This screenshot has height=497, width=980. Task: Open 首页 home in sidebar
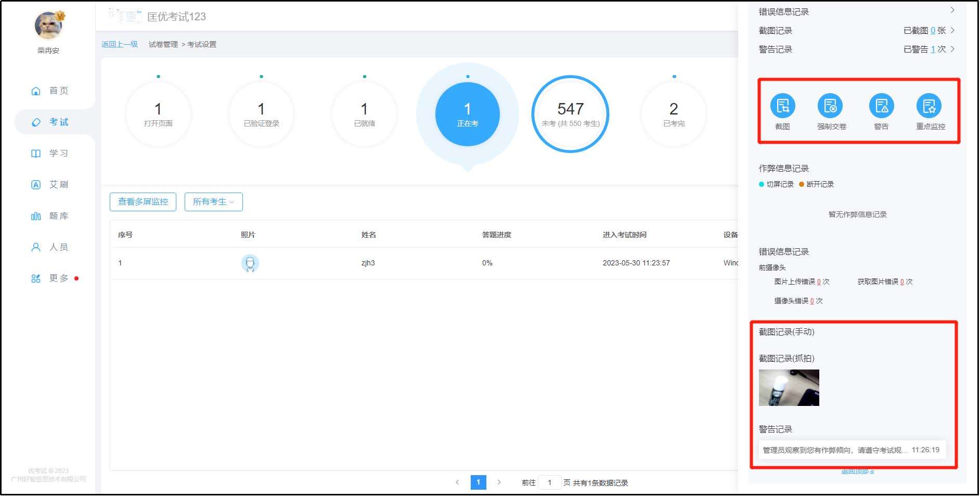(x=50, y=91)
